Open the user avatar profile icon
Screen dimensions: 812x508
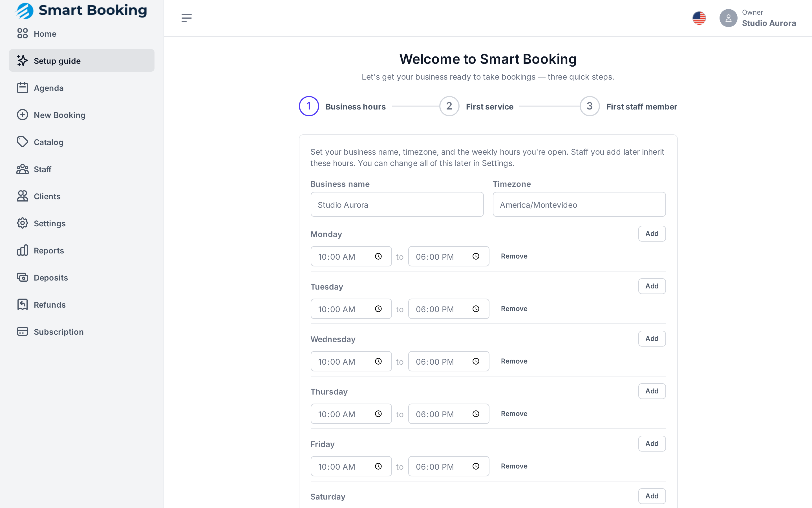click(x=728, y=18)
